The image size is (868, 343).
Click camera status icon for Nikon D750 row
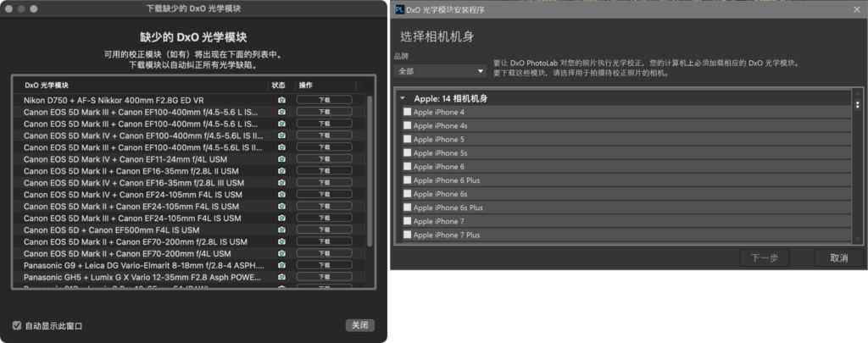tap(281, 100)
